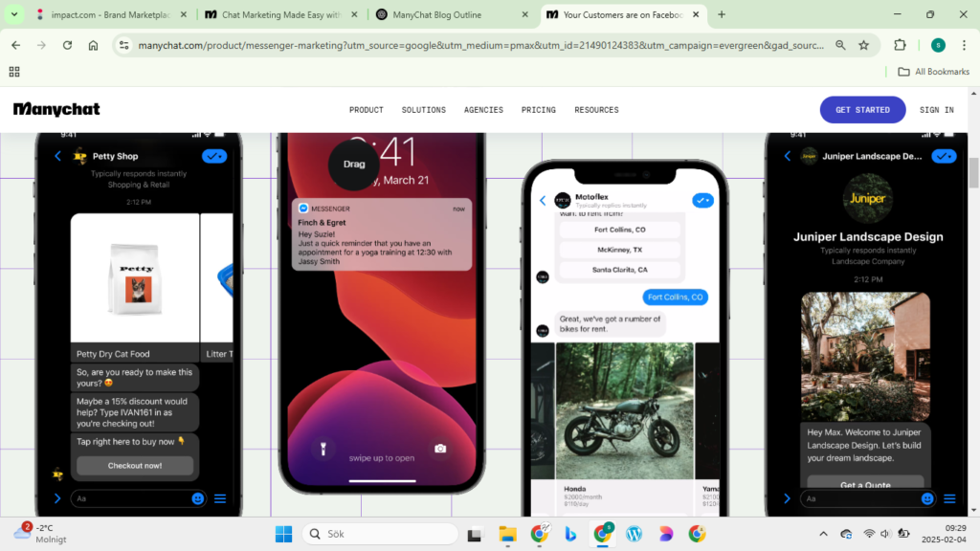Screen dimensions: 980x551
Task: Reload the current Manychat page
Action: point(67,45)
